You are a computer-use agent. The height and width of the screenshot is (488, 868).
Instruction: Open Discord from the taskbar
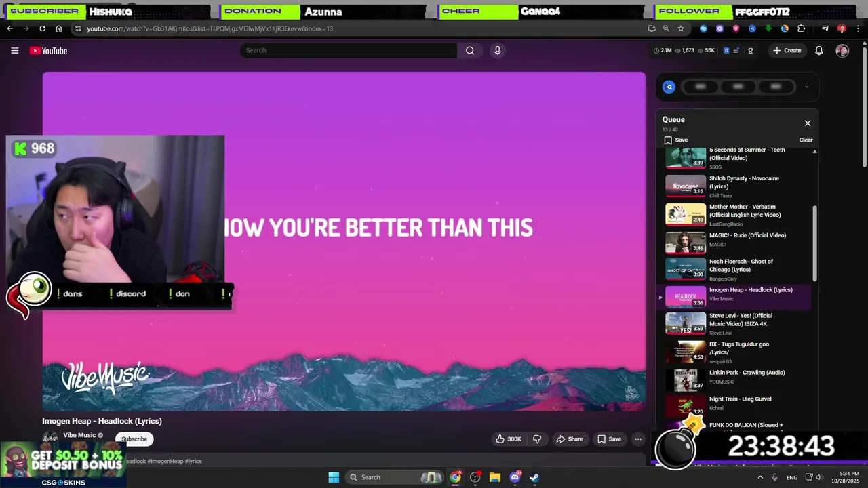pos(515,477)
